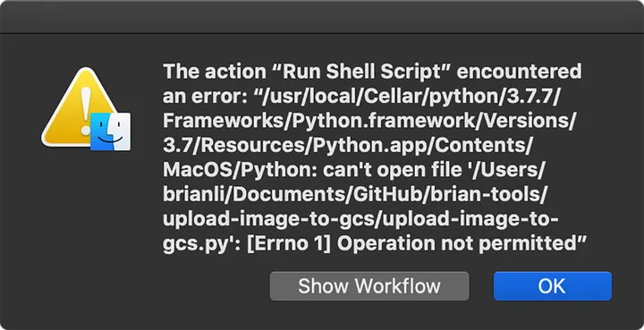Click "The action" at the message start

(215, 72)
